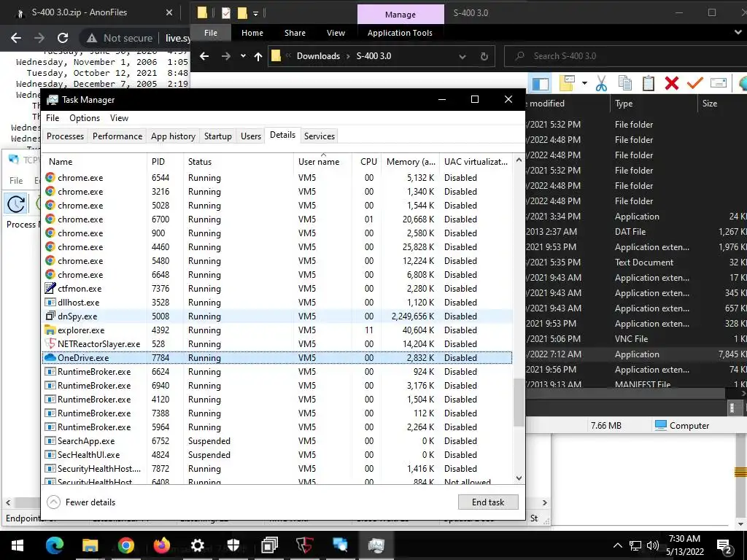Image resolution: width=747 pixels, height=560 pixels.
Task: Switch to the Startup tab
Action: coord(217,136)
